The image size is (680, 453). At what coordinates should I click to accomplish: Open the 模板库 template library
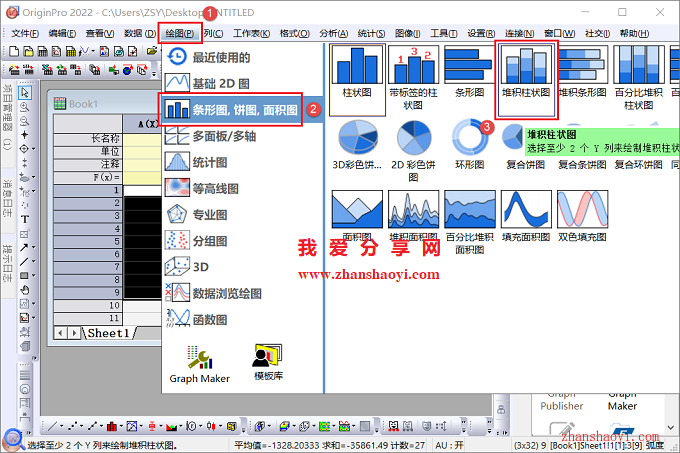(268, 362)
